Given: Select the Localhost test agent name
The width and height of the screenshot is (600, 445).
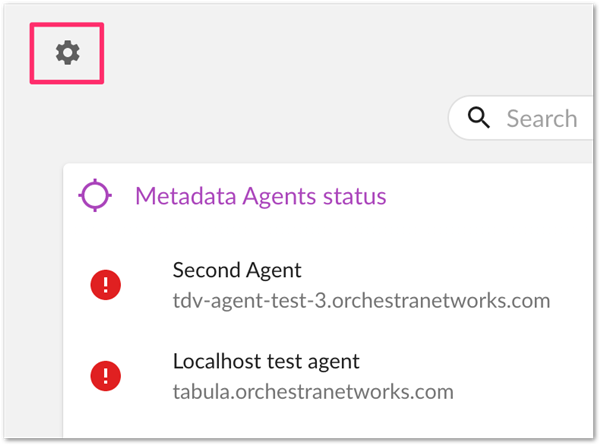Looking at the screenshot, I should pyautogui.click(x=266, y=360).
